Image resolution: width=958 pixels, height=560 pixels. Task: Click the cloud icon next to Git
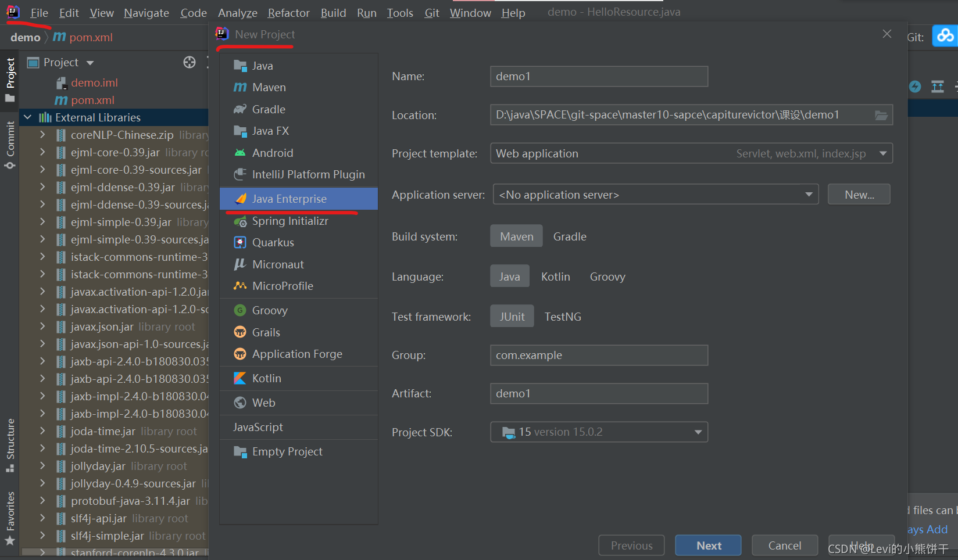pyautogui.click(x=945, y=36)
